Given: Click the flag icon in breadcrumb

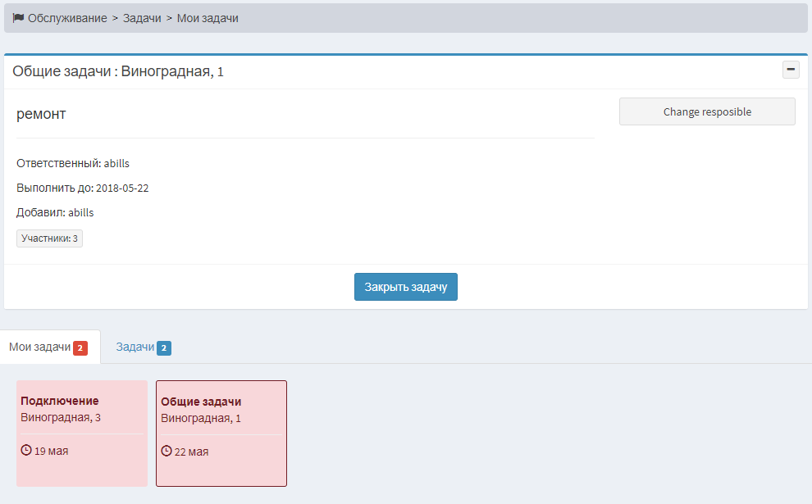Looking at the screenshot, I should click(18, 17).
